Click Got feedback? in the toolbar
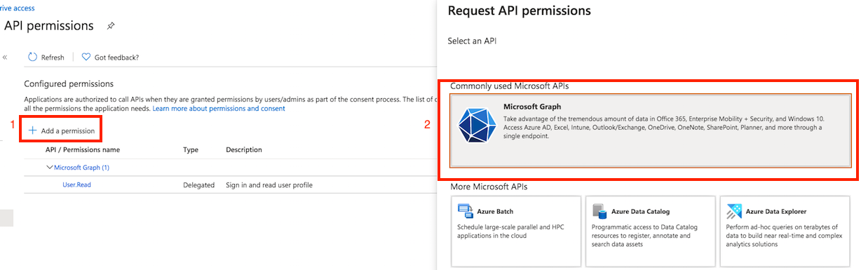The height and width of the screenshot is (270, 868). [x=116, y=58]
